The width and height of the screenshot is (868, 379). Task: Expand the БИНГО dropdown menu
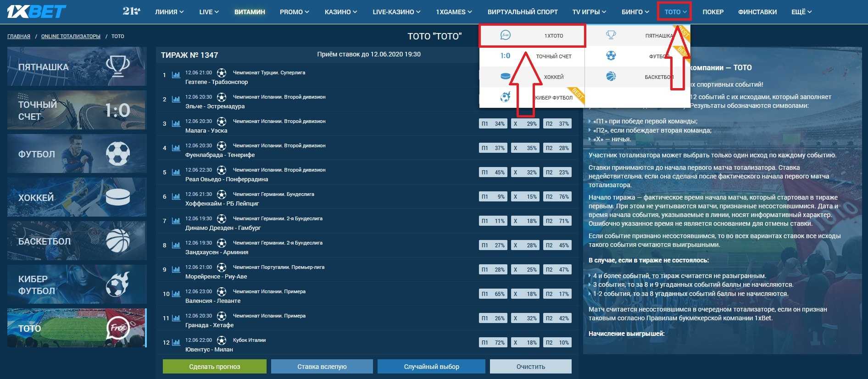tap(635, 12)
